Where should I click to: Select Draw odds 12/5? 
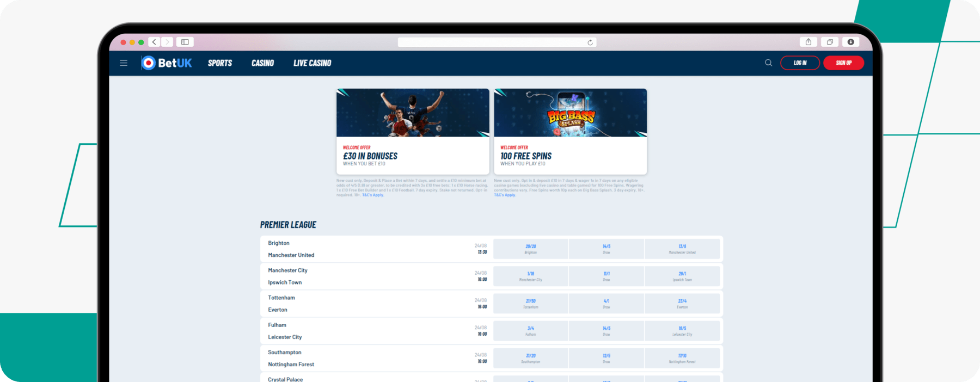[606, 358]
